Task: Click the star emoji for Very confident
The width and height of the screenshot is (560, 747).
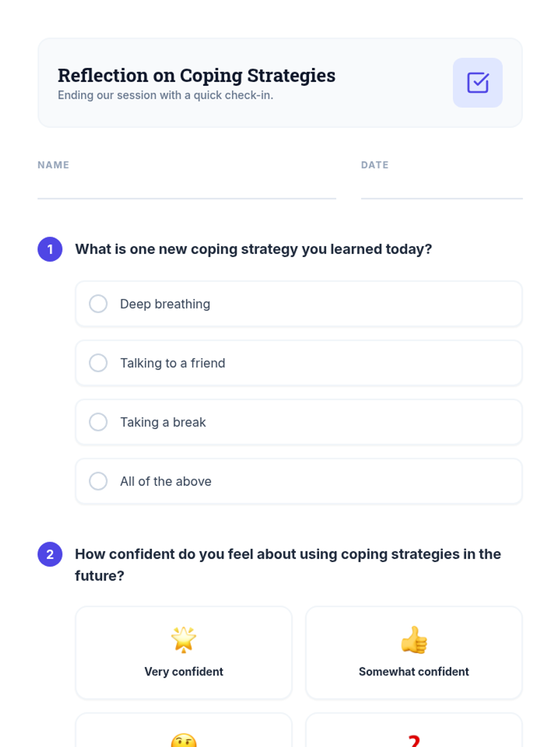Action: pos(183,639)
